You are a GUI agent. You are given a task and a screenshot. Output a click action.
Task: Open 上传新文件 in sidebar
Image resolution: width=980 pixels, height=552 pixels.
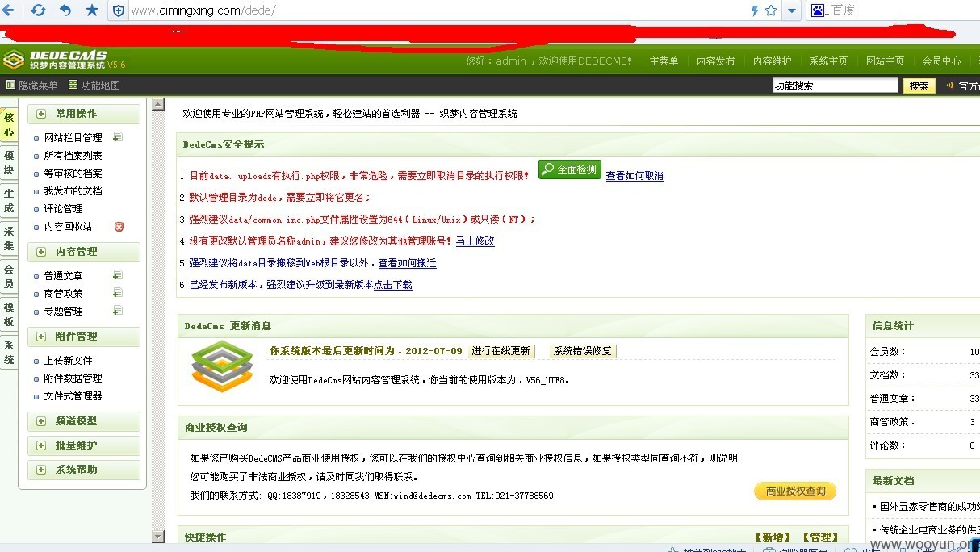(x=68, y=361)
